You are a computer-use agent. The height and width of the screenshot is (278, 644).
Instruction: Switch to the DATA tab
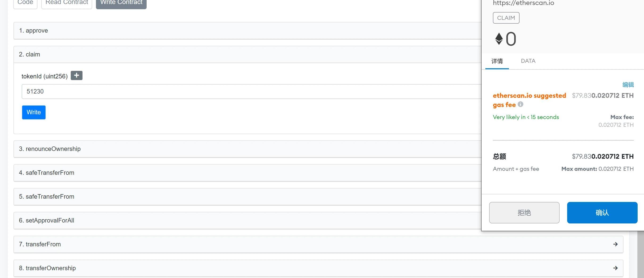(528, 61)
